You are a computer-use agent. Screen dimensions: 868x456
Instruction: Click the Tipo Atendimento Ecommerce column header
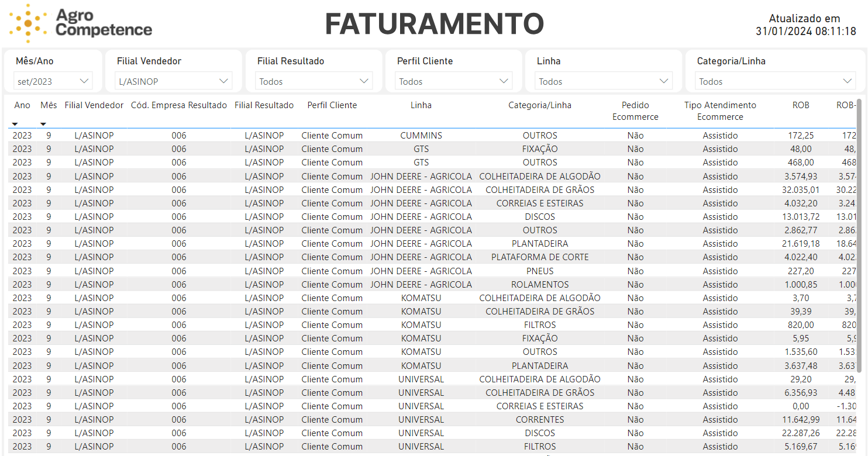(720, 111)
